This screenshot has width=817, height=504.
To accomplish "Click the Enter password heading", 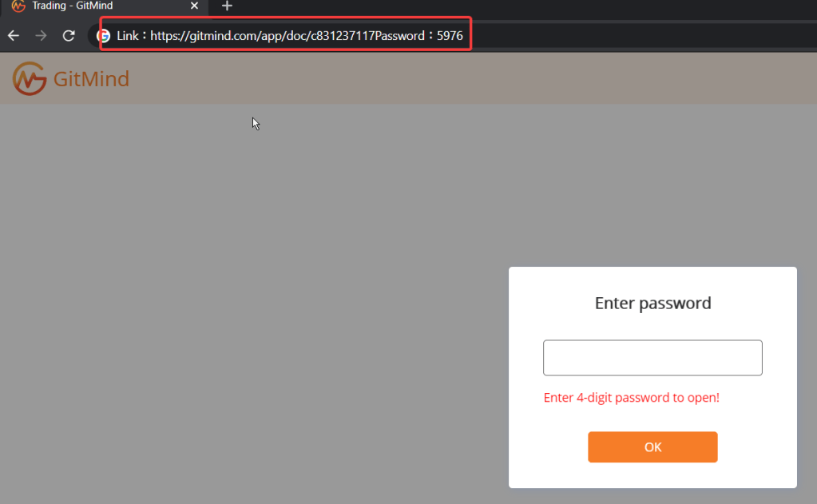I will tap(652, 303).
